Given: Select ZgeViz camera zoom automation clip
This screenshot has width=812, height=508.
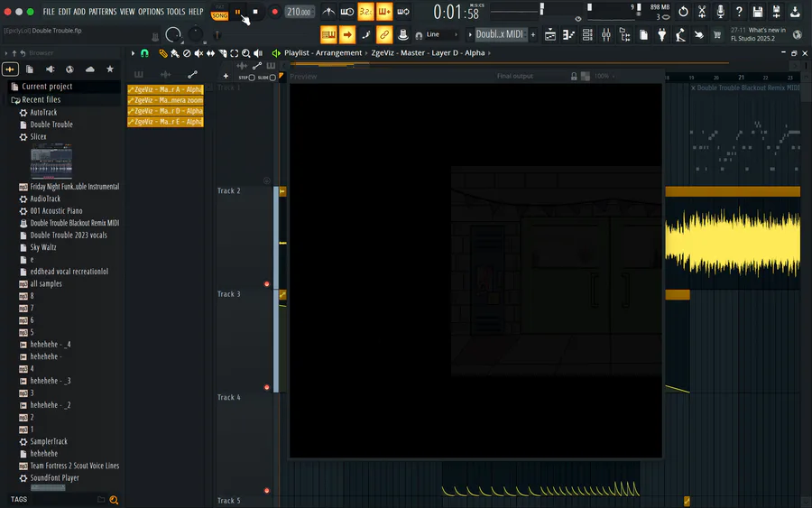Looking at the screenshot, I should click(x=165, y=100).
